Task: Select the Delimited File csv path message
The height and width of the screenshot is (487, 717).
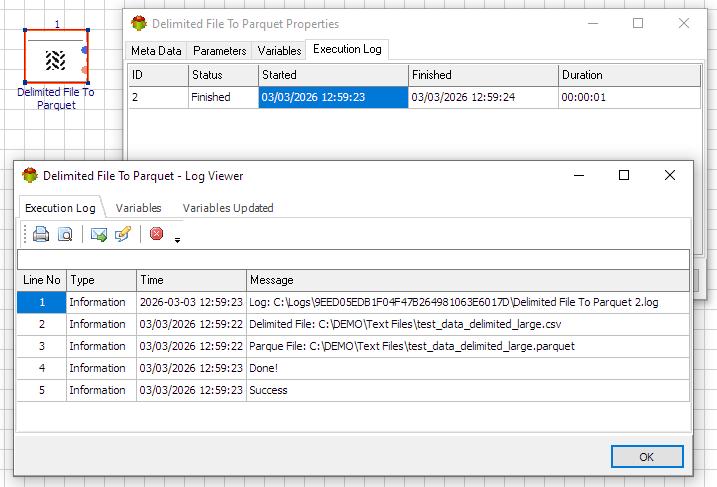Action: tap(468, 324)
